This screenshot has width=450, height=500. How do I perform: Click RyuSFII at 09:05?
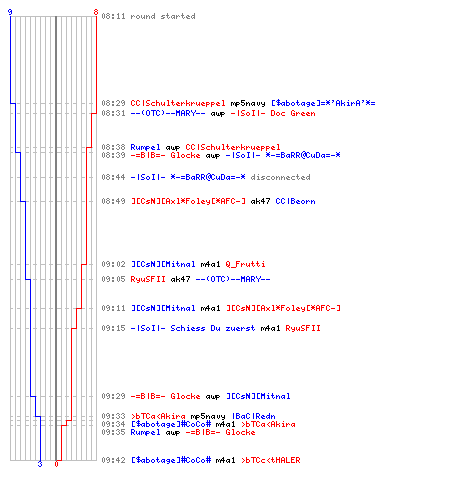[x=148, y=279]
